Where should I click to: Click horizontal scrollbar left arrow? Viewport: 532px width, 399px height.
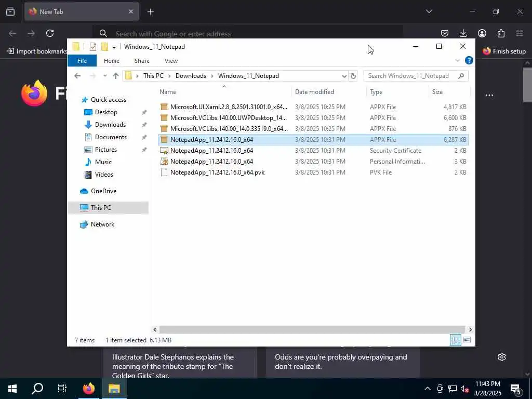click(x=155, y=329)
